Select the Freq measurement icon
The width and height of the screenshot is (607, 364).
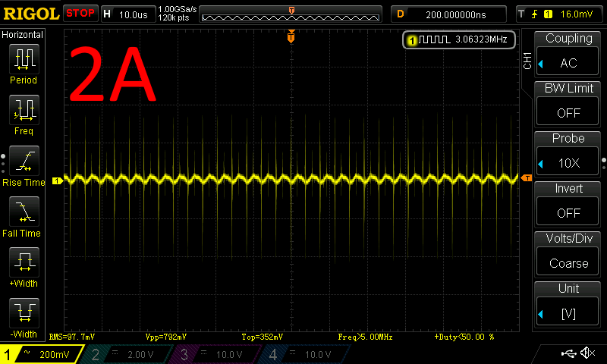[24, 110]
